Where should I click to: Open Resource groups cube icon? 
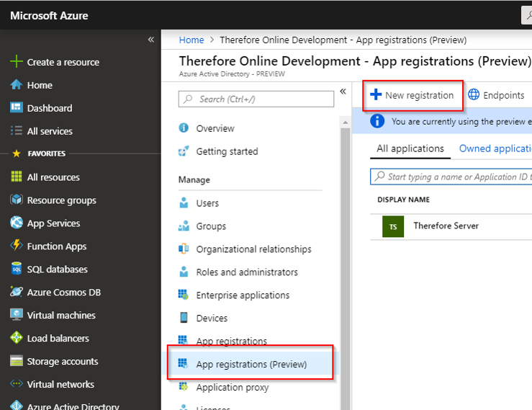point(17,200)
